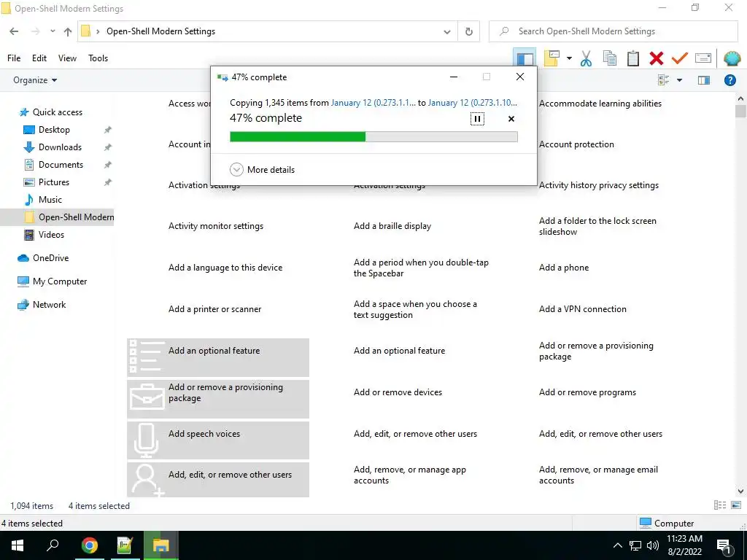This screenshot has width=747, height=560.
Task: Expand More details in copy dialog
Action: tap(263, 170)
